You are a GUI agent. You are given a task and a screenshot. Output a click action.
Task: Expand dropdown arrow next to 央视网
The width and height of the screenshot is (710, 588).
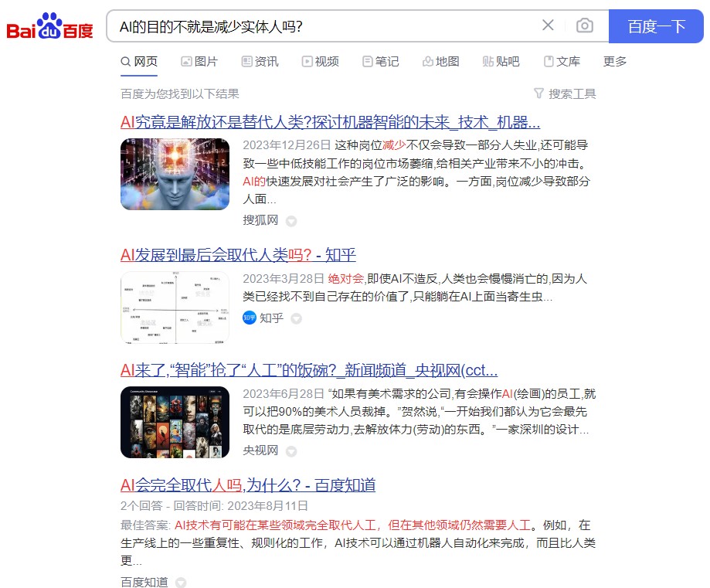(291, 451)
